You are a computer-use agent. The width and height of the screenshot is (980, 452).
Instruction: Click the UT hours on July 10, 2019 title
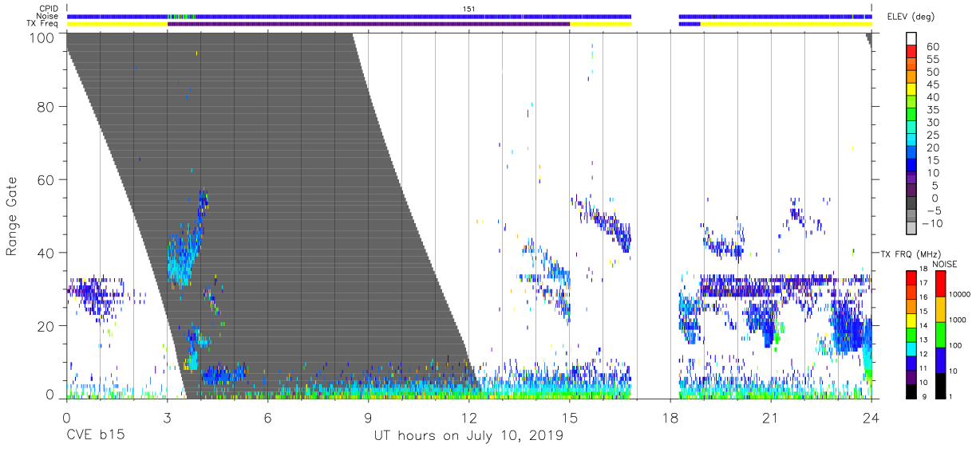click(468, 436)
